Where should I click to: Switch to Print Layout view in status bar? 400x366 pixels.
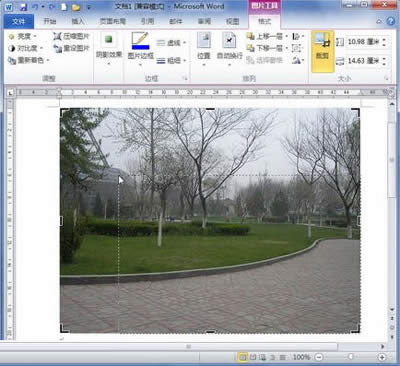coord(242,357)
